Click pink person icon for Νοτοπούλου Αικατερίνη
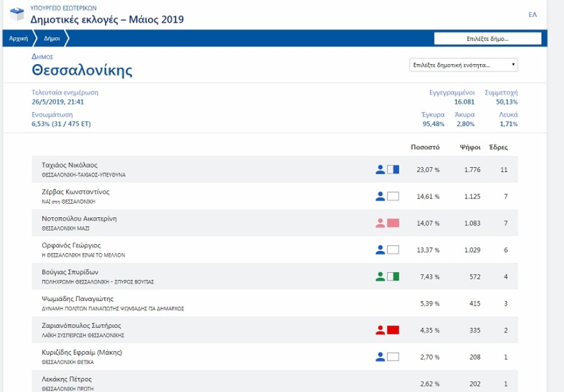Screen dimensions: 564x392 coord(380,223)
